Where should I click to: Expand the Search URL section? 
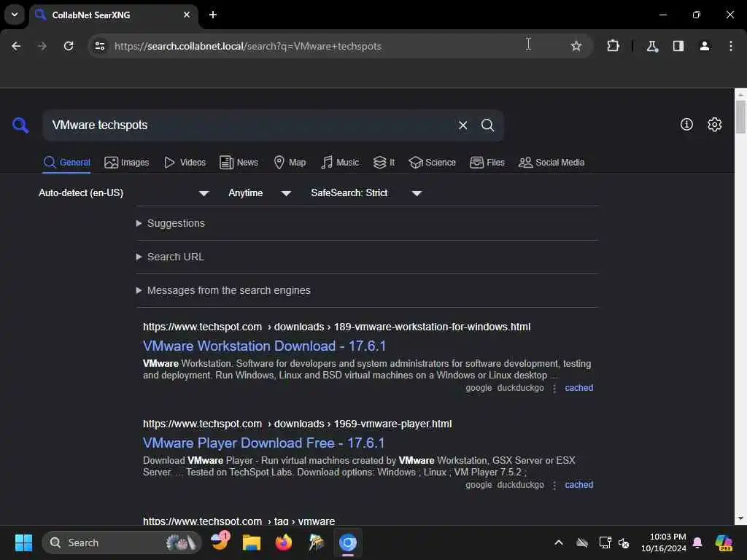click(x=170, y=257)
